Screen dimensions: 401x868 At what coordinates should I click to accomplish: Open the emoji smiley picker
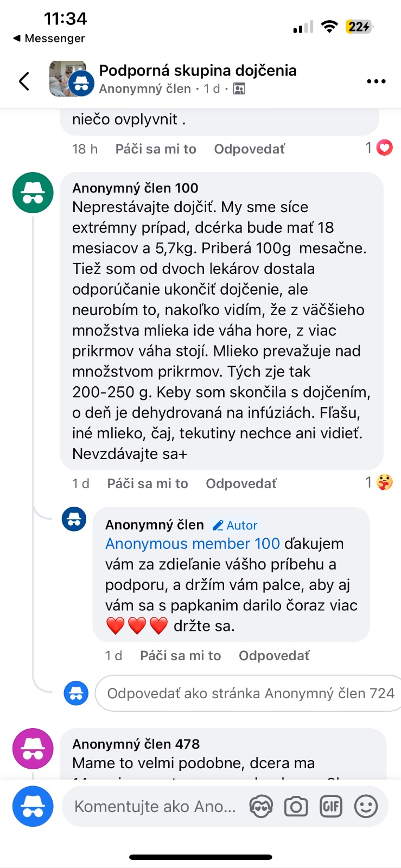point(366,807)
